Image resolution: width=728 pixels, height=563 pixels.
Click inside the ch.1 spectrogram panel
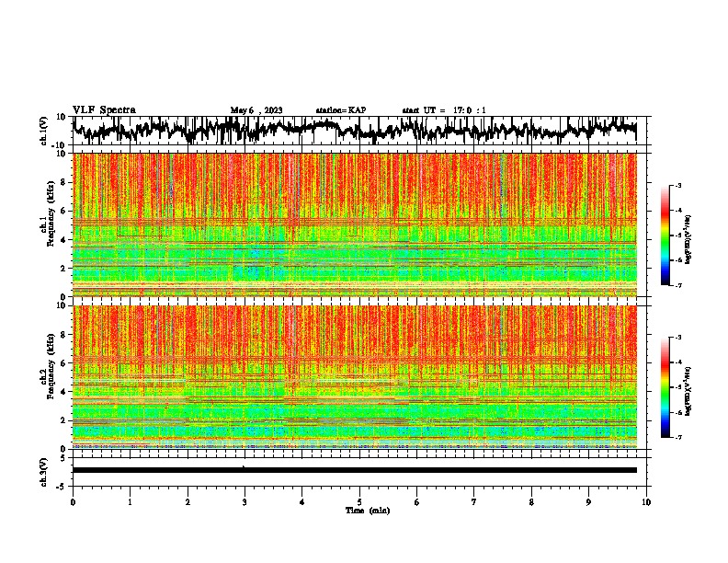point(355,224)
